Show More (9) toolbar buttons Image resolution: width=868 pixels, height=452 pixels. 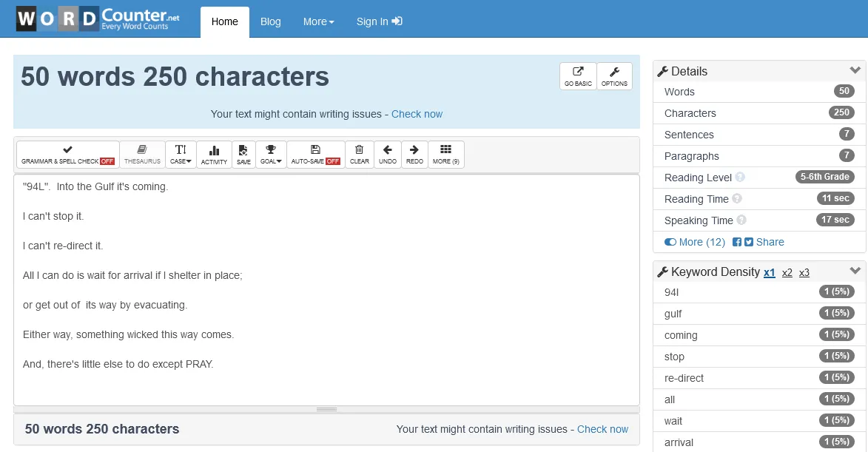click(x=445, y=155)
